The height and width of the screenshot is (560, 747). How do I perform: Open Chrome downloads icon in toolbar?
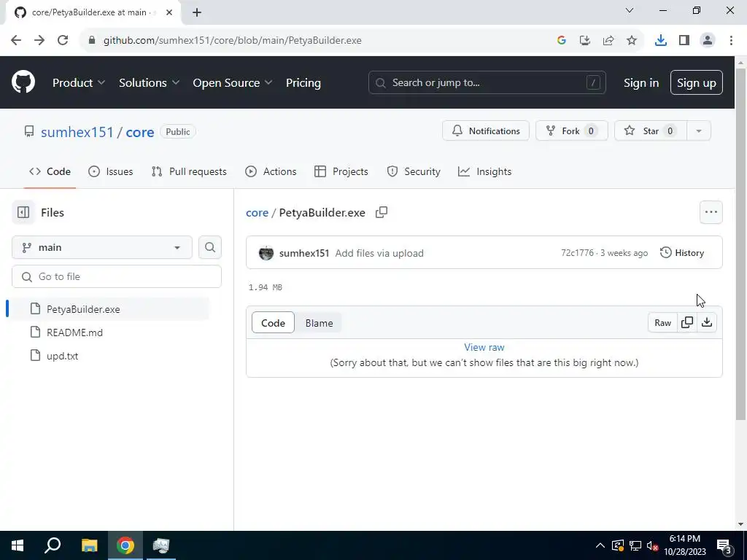pos(661,41)
